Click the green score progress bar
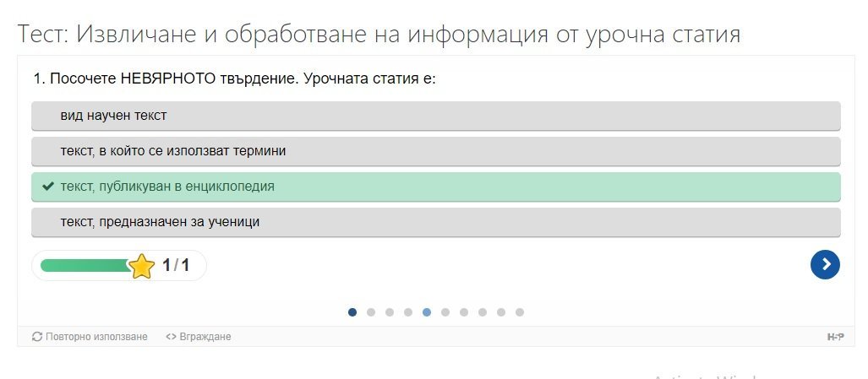 tap(85, 266)
